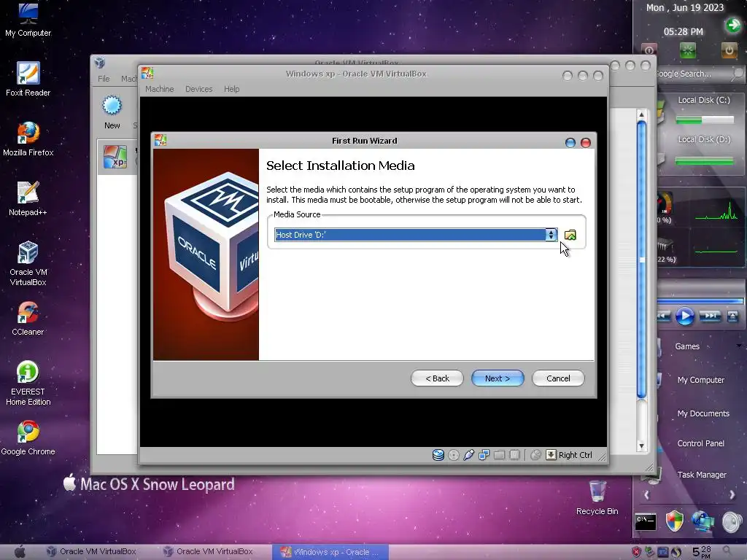Open the Devices menu
747x560 pixels.
pyautogui.click(x=198, y=89)
